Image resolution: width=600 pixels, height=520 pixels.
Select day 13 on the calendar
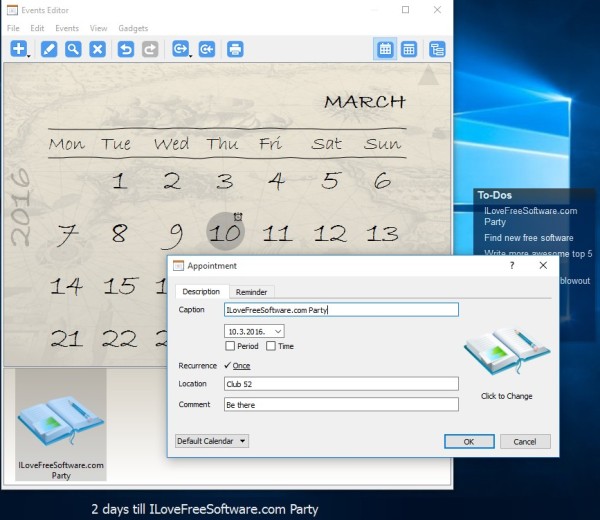[382, 233]
